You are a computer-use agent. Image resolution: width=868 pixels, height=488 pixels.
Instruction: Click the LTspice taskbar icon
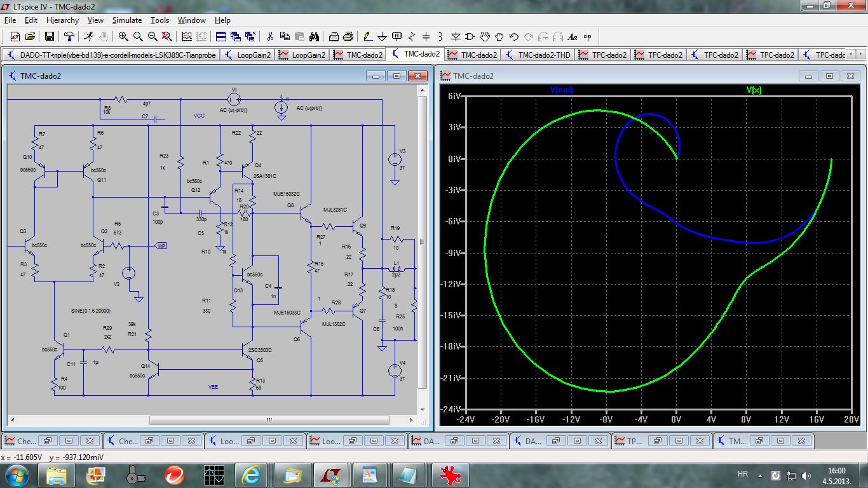click(331, 475)
